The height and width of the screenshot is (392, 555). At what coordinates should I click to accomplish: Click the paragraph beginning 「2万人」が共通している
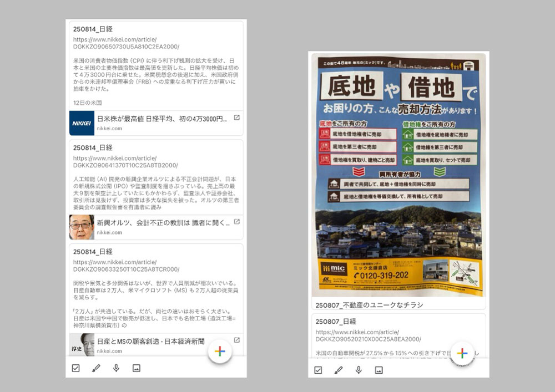pos(155,318)
